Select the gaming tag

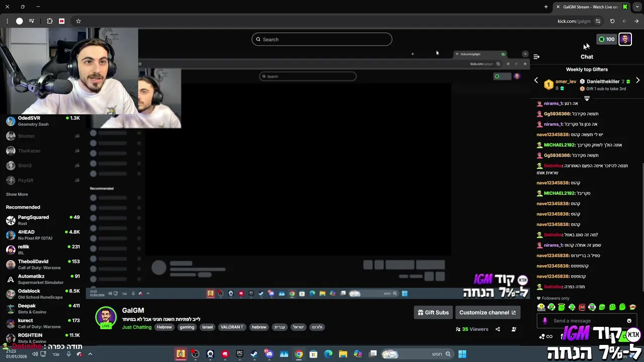(x=187, y=327)
